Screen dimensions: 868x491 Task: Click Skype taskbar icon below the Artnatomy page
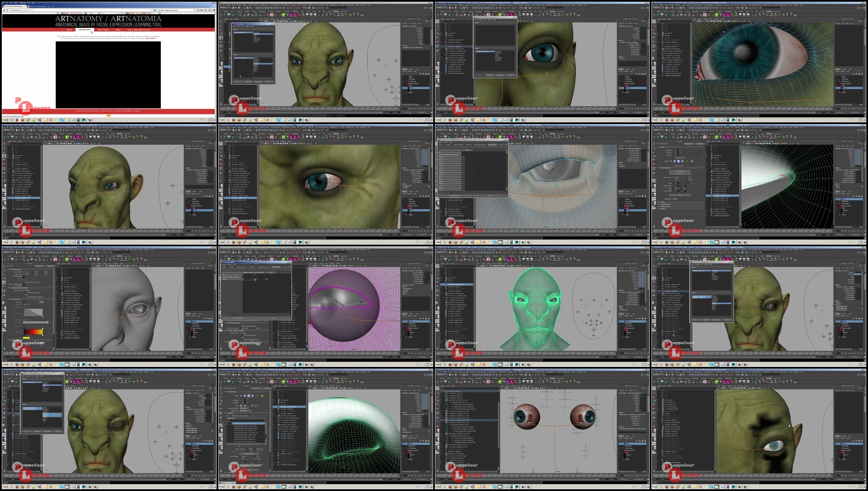(x=62, y=120)
